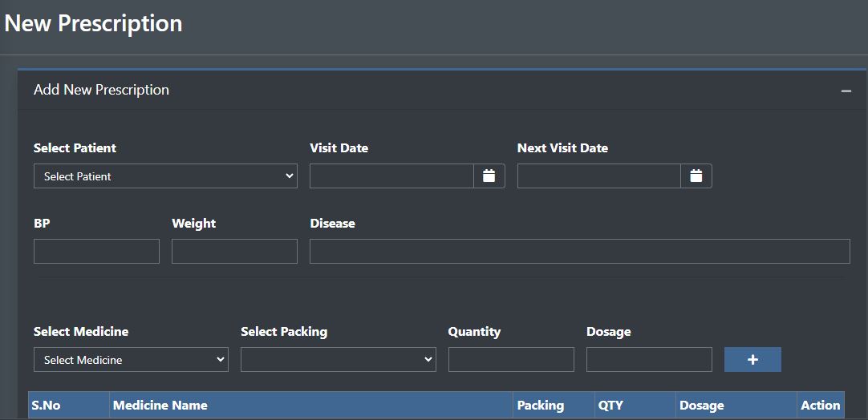The image size is (868, 420).
Task: Click the Medicine Name column header
Action: tap(160, 406)
